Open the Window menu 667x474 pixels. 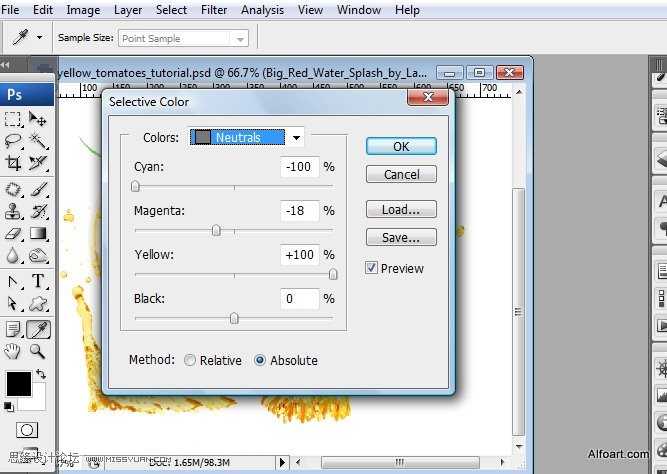[x=359, y=10]
